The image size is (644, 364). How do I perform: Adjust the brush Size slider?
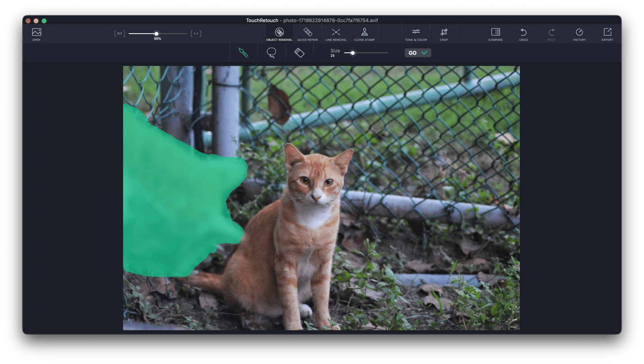353,53
